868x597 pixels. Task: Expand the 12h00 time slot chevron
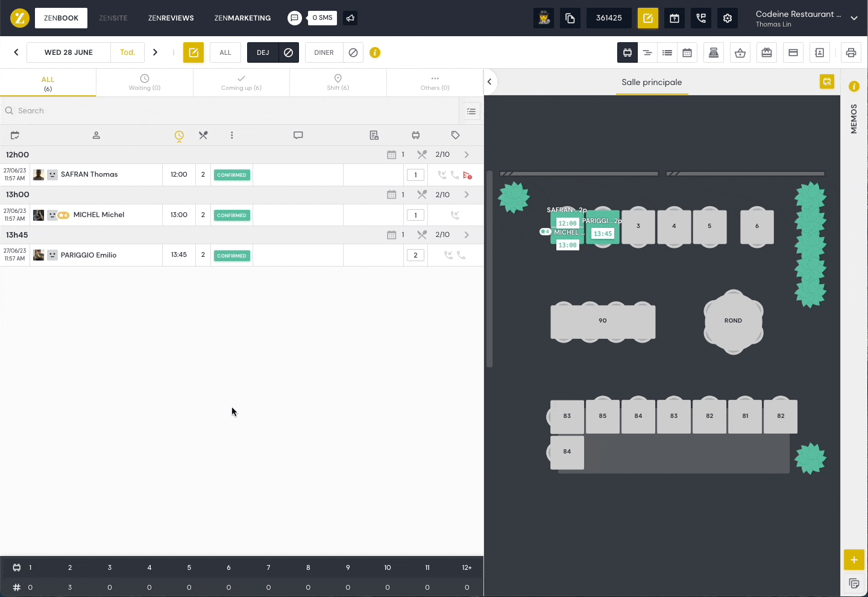467,155
